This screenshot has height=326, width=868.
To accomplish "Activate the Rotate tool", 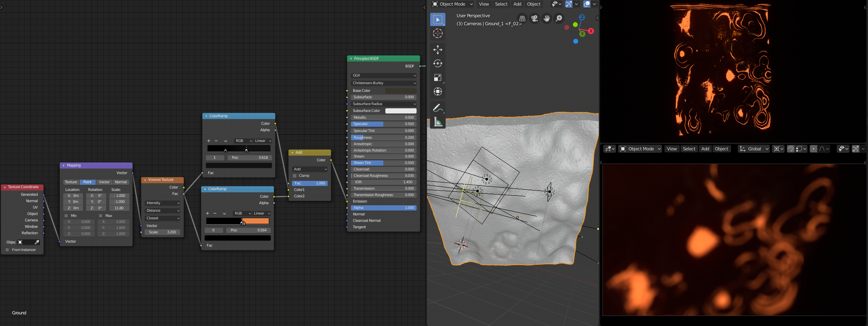I will point(437,63).
